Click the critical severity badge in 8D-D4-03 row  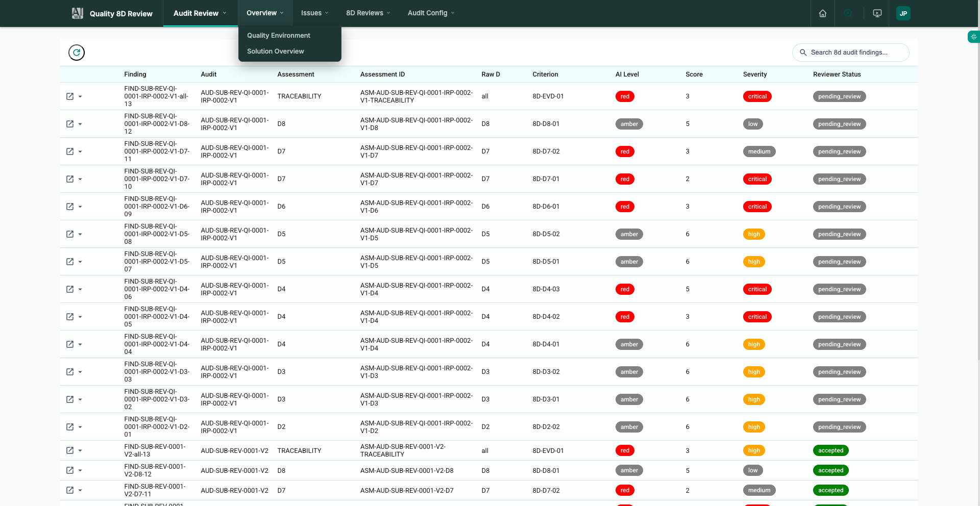(757, 289)
